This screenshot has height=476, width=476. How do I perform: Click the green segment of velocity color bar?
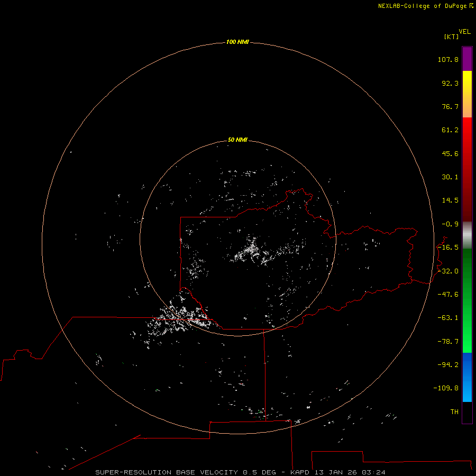coord(467,300)
